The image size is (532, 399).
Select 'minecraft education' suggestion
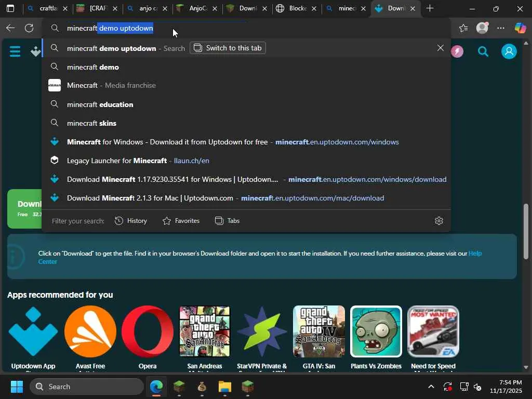(246, 104)
